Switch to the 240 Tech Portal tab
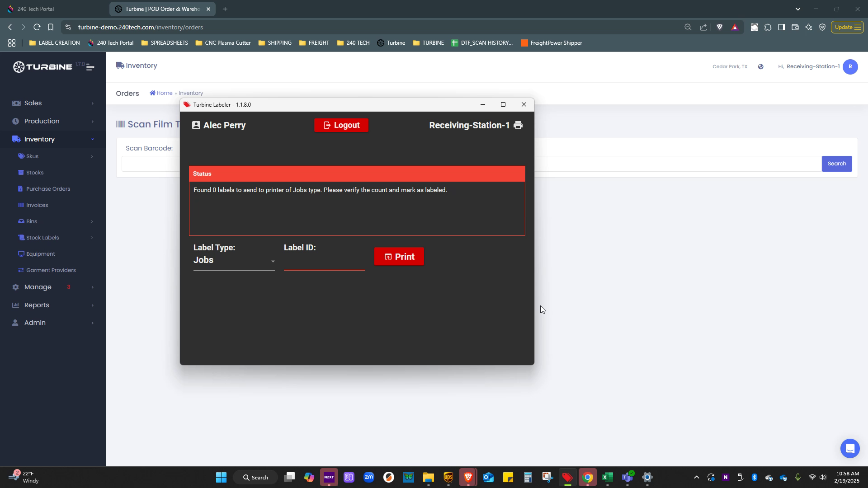Viewport: 868px width, 488px height. 36,9
